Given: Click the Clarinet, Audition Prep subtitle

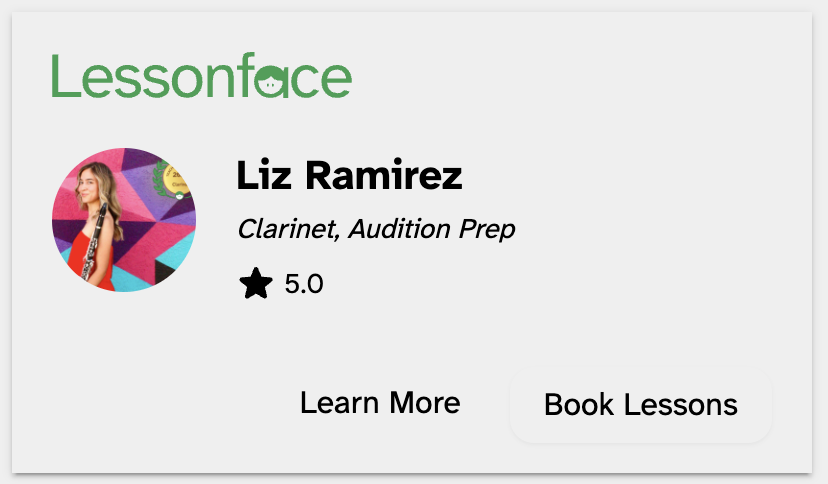Looking at the screenshot, I should pos(376,230).
